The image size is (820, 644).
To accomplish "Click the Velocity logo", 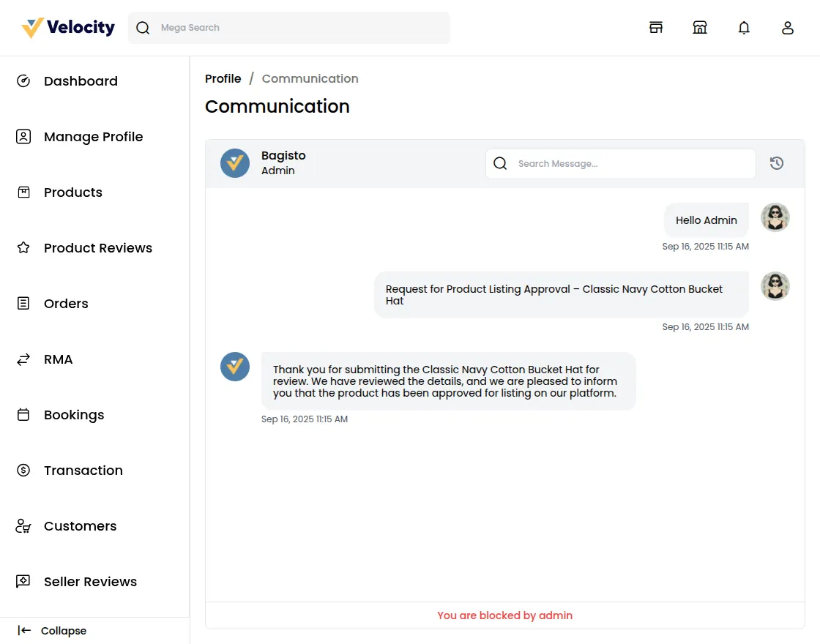I will click(68, 28).
